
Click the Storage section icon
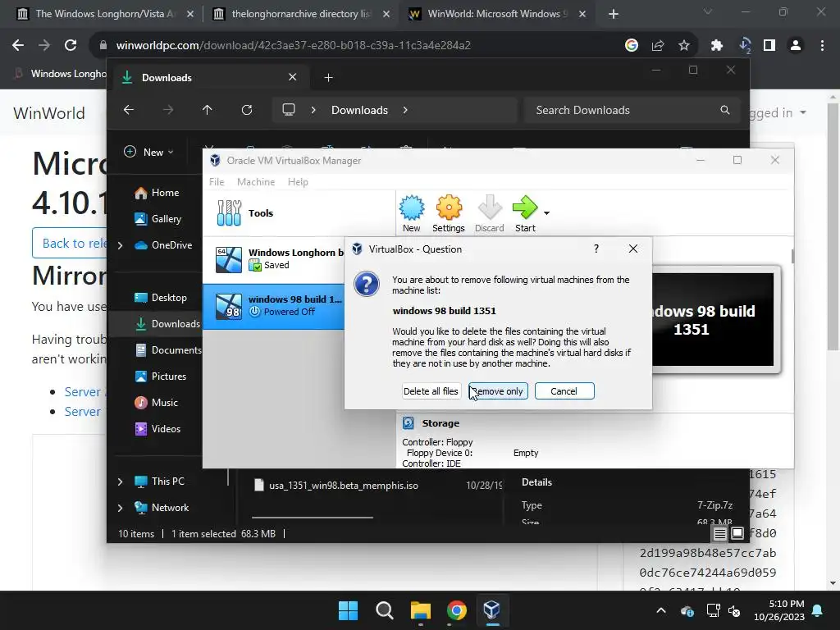coord(409,423)
